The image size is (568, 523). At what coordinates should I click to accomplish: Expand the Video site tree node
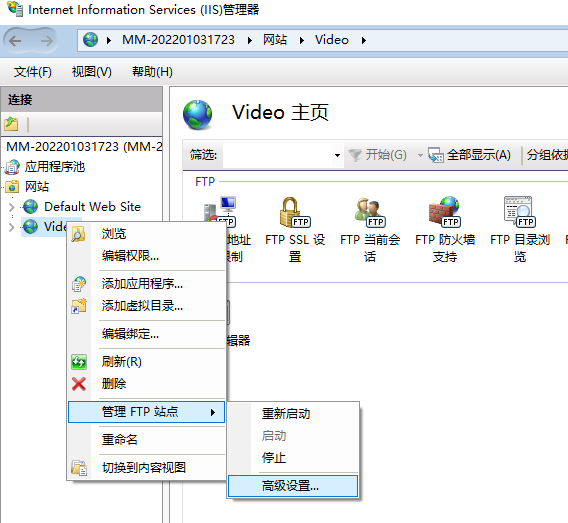11,227
